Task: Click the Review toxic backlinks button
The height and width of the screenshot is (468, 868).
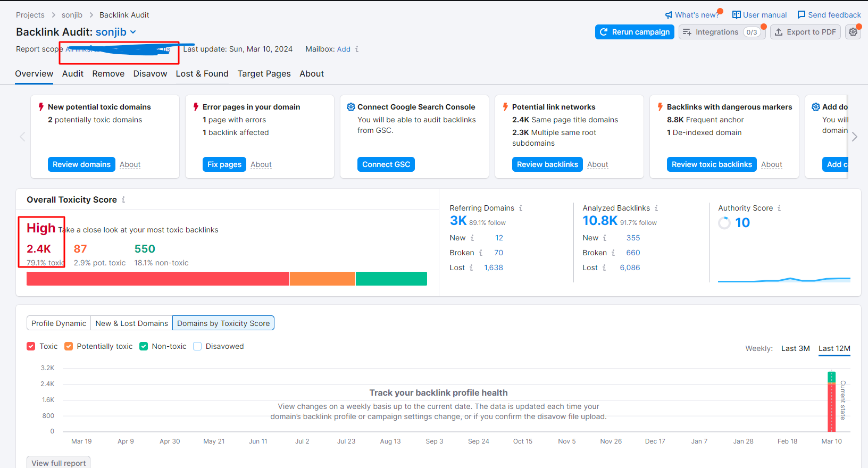Action: click(711, 164)
